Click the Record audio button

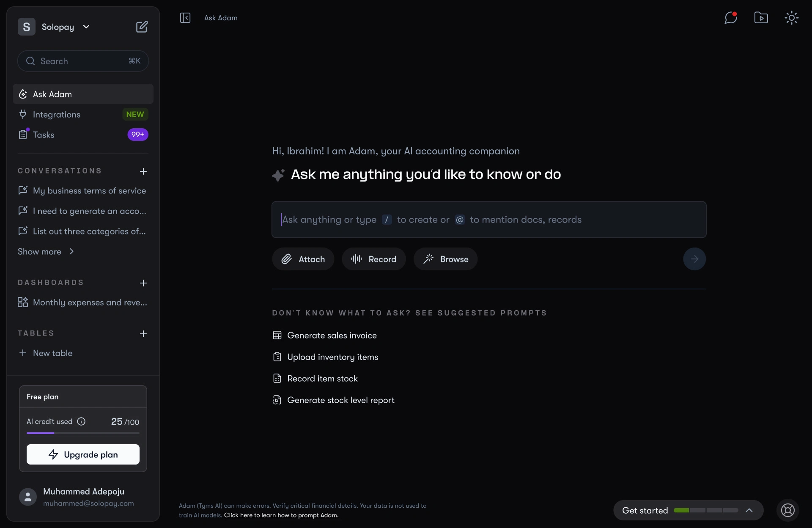click(374, 259)
